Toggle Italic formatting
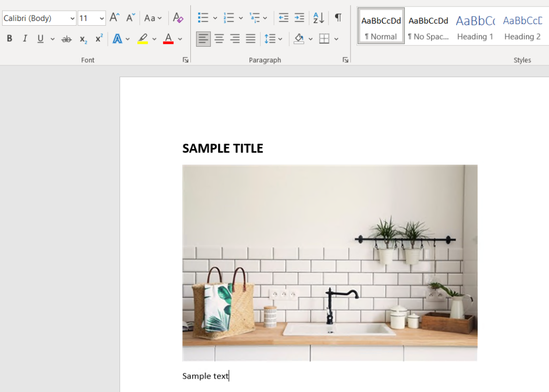This screenshot has height=392, width=549. 25,39
